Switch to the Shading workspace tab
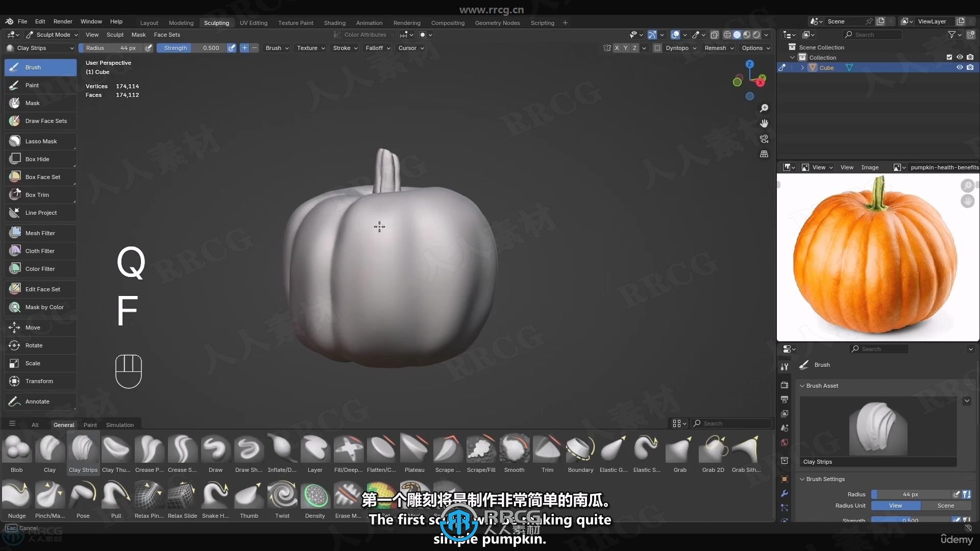Image resolution: width=980 pixels, height=551 pixels. pyautogui.click(x=334, y=23)
